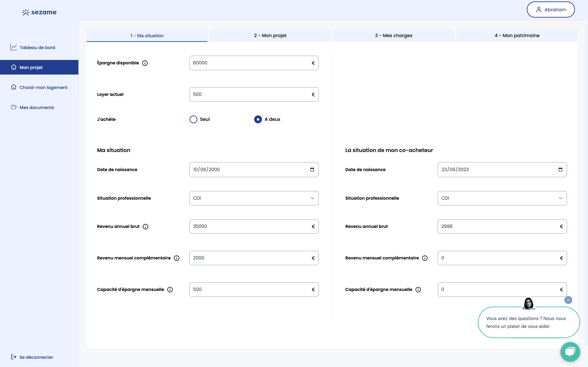Click info icon for co-acheteur Capacité d'épargne mensuelle
Image resolution: width=588 pixels, height=367 pixels.
pos(418,289)
